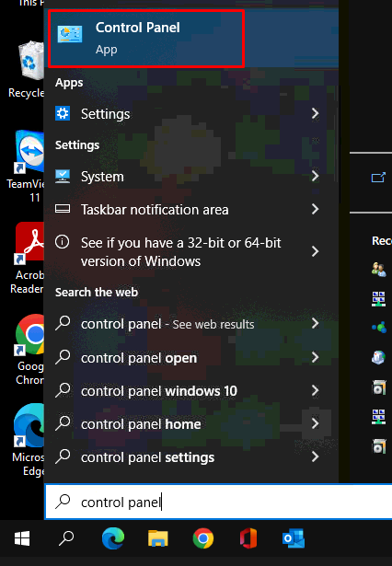
Task: Open Outlook from the taskbar
Action: coord(294,538)
